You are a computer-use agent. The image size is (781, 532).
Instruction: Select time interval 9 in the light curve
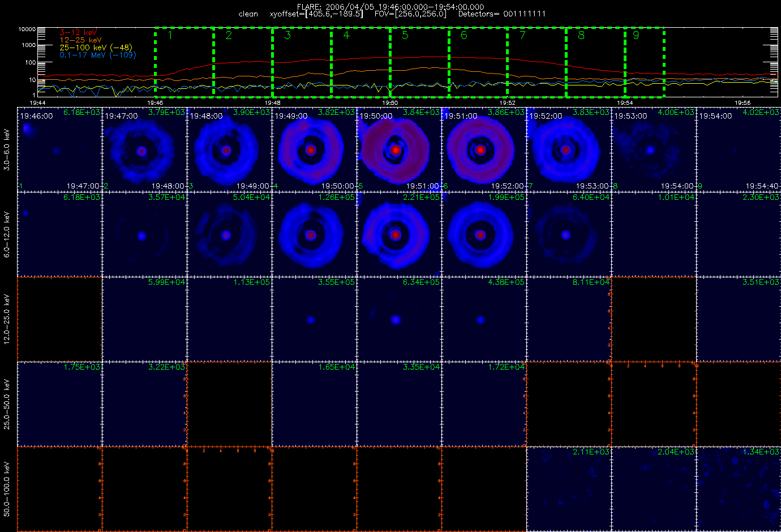pos(645,62)
